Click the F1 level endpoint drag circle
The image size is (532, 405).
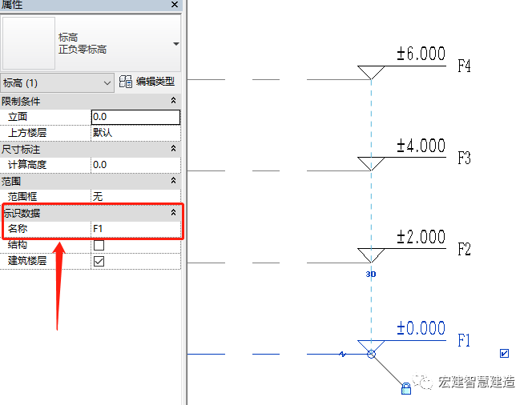(371, 354)
